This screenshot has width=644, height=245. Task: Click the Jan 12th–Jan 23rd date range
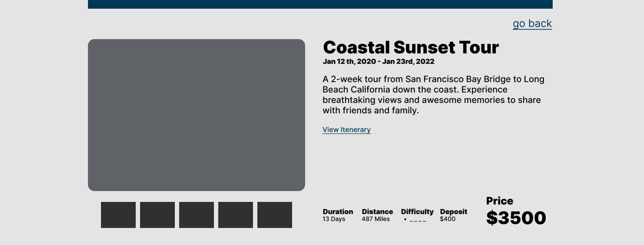point(378,61)
